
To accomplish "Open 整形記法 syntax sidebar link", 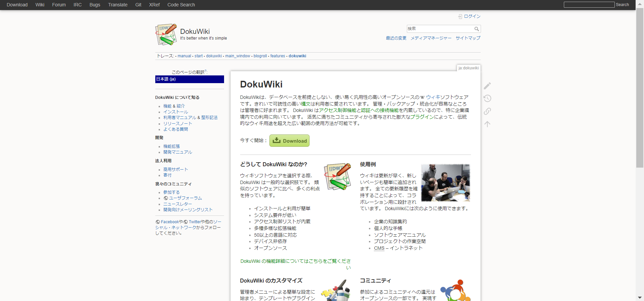I will point(209,118).
